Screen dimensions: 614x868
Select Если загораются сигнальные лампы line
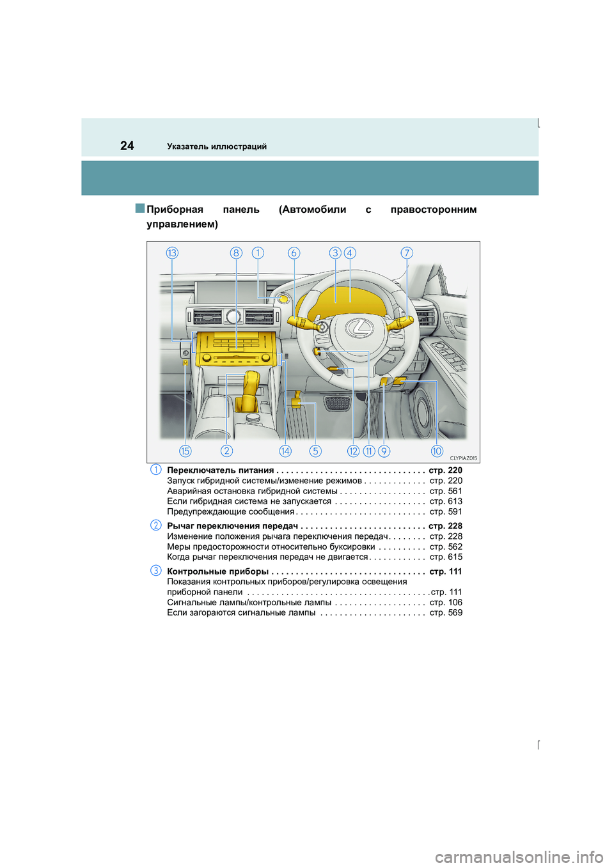pos(315,612)
